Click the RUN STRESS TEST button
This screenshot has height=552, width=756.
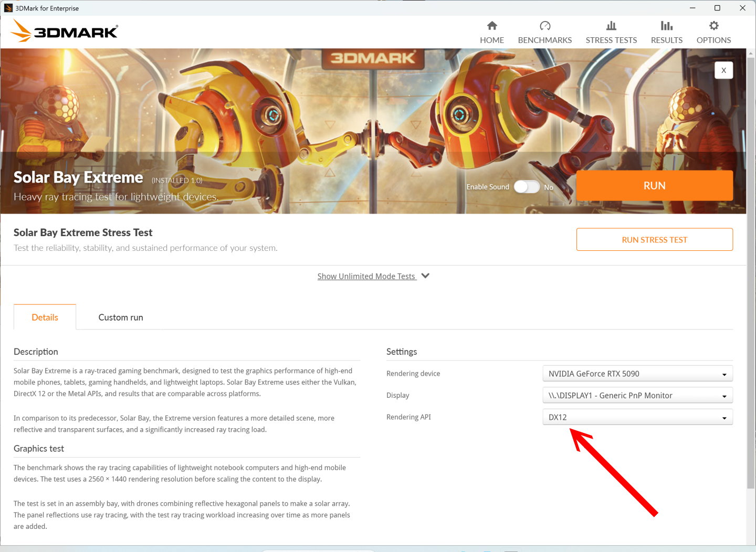(x=654, y=240)
